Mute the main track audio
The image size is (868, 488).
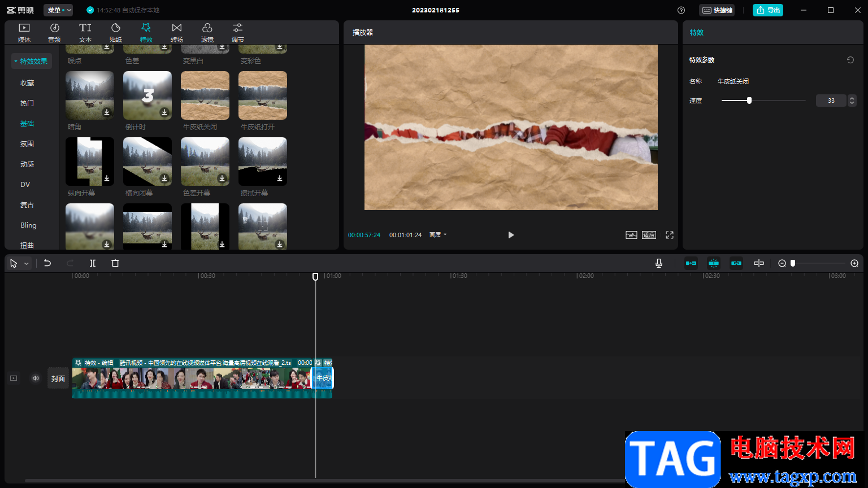(36, 378)
